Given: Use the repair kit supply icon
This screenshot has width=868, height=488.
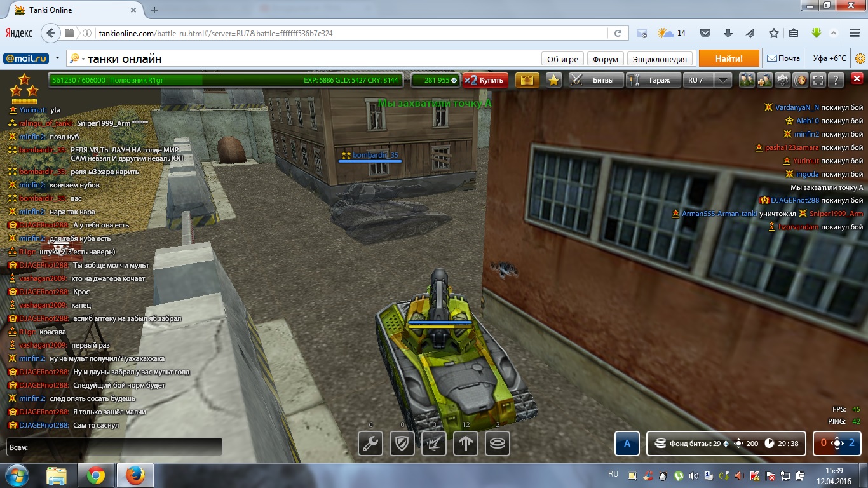Looking at the screenshot, I should 370,444.
